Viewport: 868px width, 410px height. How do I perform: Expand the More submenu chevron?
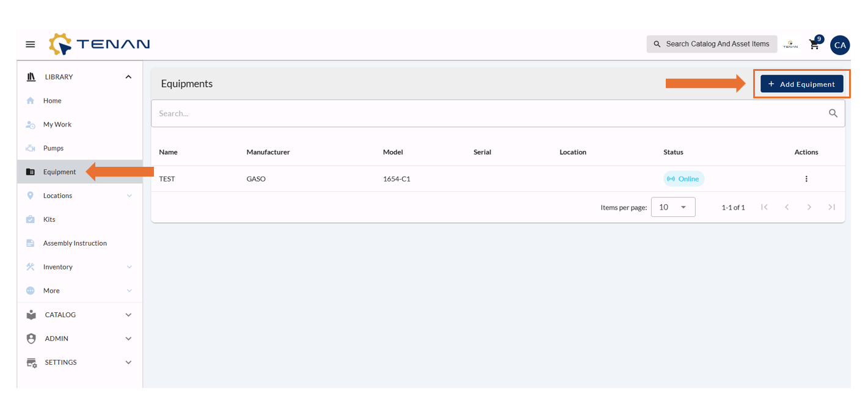coord(129,291)
